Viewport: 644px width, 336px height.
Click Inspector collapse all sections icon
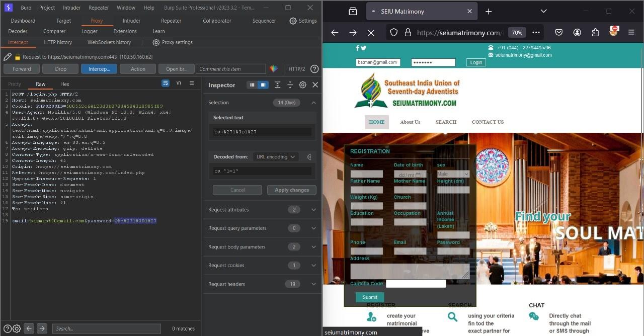[290, 85]
